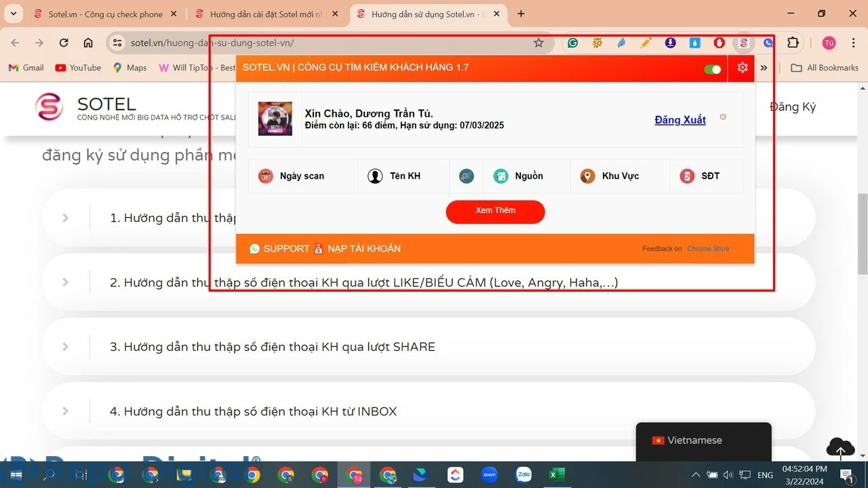
Task: Expand section 3 about lượt SHARE
Action: pos(65,346)
